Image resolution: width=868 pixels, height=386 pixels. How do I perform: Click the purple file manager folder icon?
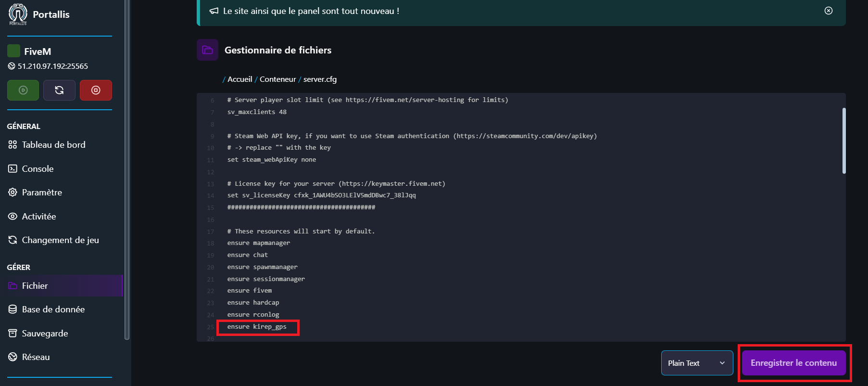207,50
